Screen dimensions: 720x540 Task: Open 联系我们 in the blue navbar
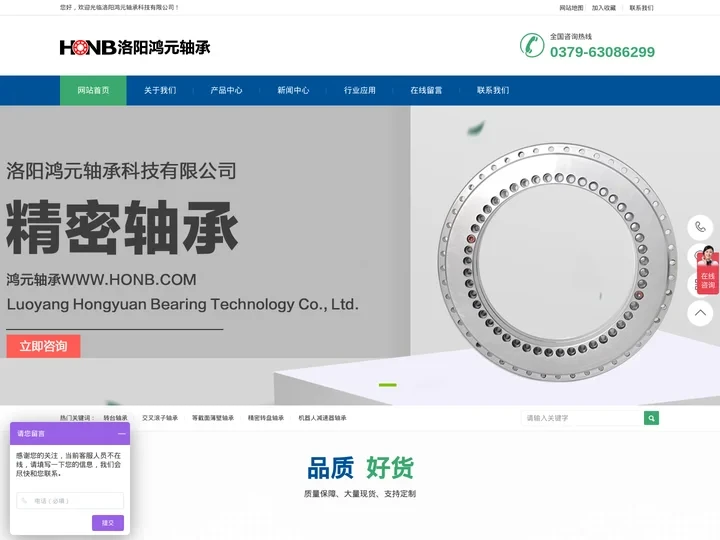pos(493,90)
